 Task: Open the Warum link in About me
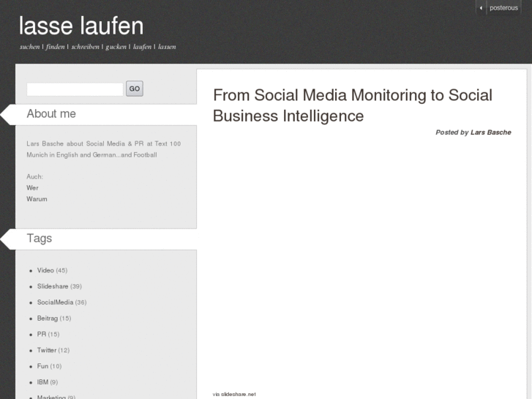click(37, 199)
